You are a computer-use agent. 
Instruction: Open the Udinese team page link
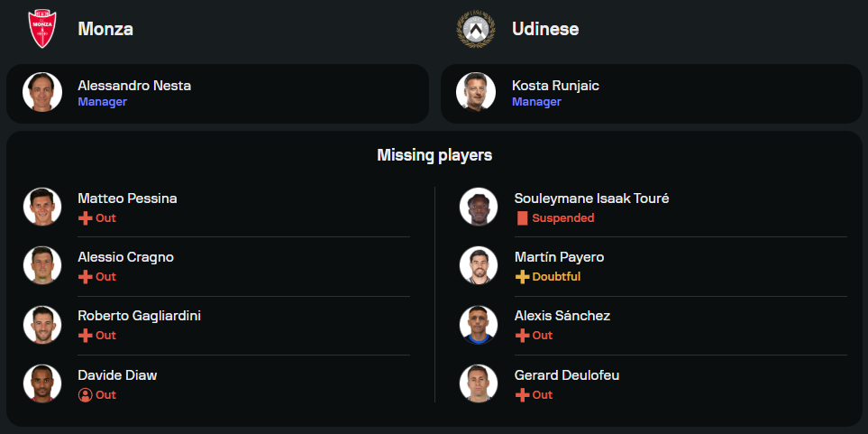click(545, 29)
